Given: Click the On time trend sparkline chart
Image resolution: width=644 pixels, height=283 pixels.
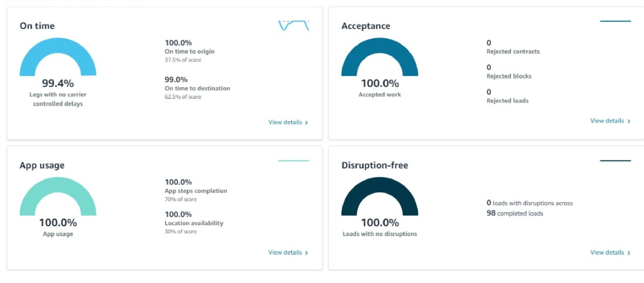Looking at the screenshot, I should coord(294,25).
